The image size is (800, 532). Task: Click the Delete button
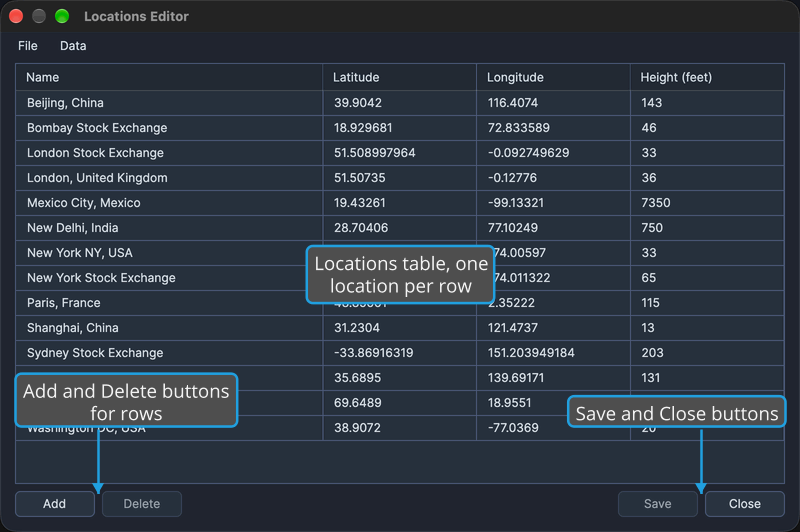(142, 504)
